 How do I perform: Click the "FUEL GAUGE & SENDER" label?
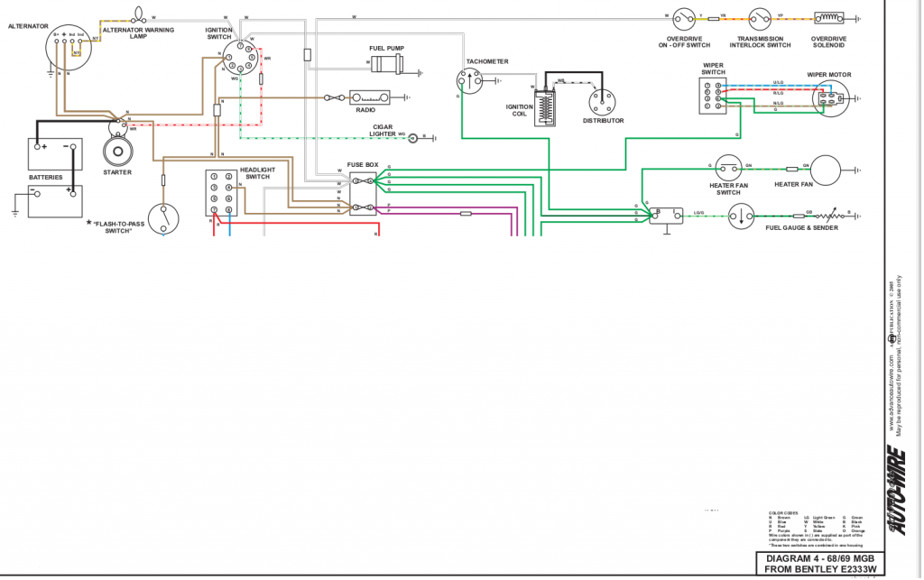801,228
